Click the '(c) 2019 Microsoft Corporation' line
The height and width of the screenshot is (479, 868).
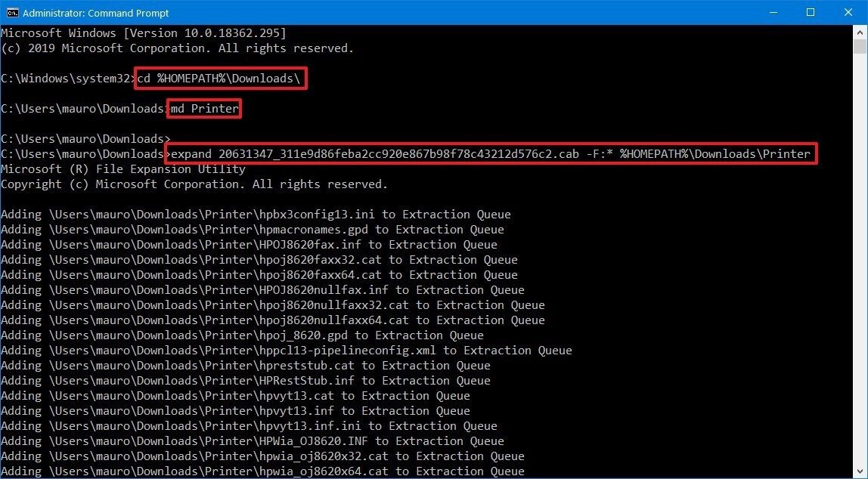coord(177,48)
